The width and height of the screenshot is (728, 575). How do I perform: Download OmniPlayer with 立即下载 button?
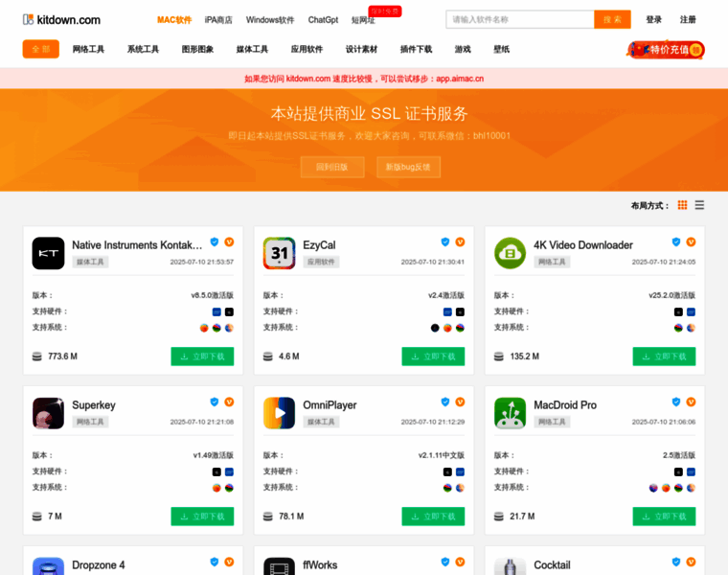433,516
